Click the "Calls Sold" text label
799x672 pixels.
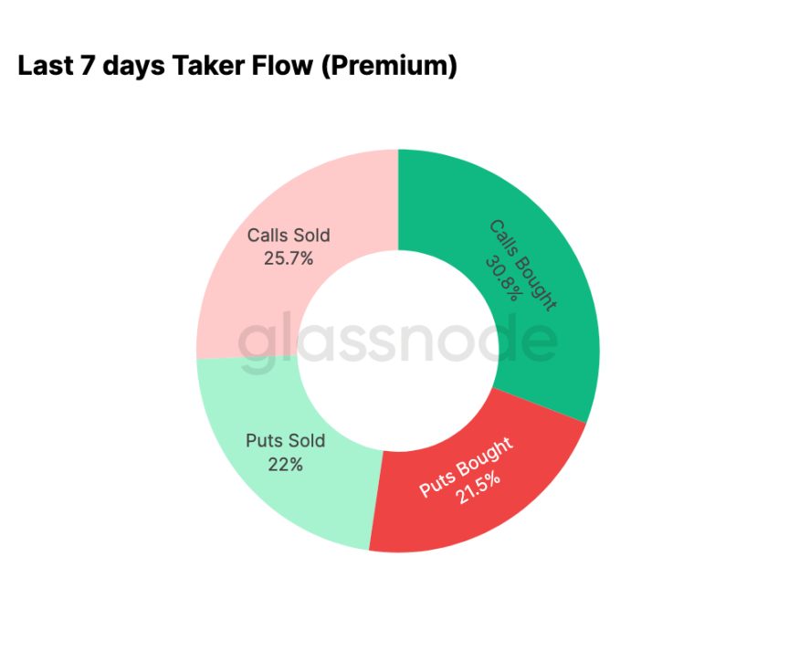pos(289,236)
